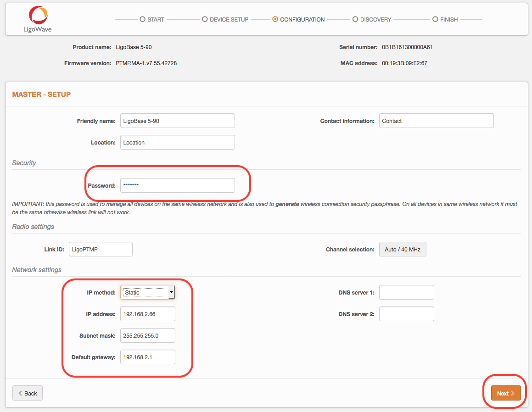
Task: Click the Back button
Action: pyautogui.click(x=27, y=393)
